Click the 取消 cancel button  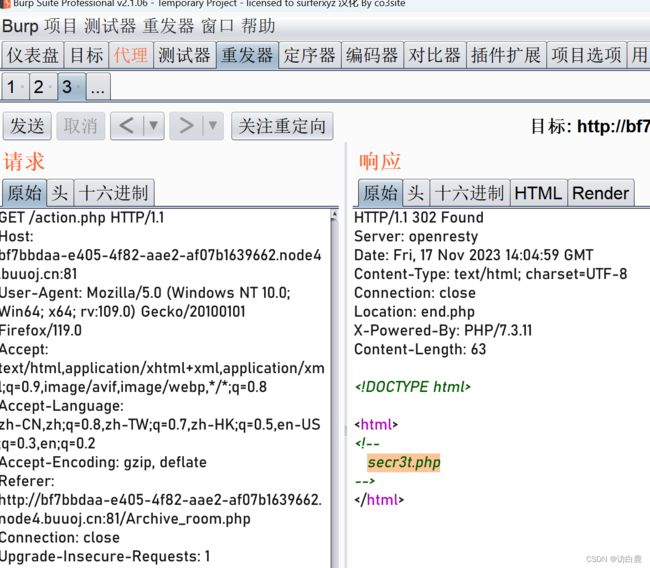click(80, 126)
